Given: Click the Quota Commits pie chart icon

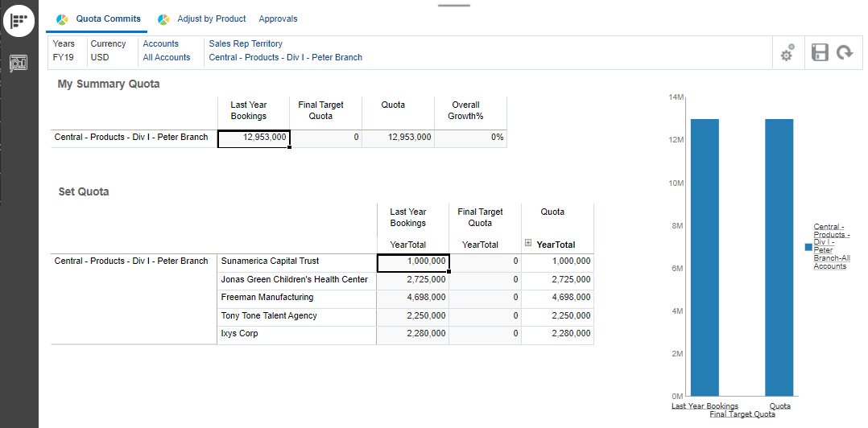Looking at the screenshot, I should 62,19.
